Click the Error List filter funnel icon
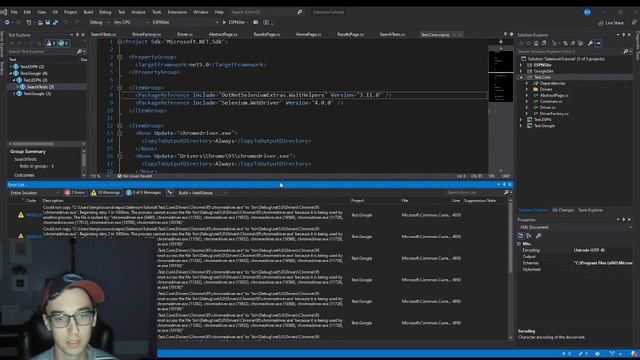Image resolution: width=640 pixels, height=360 pixels. point(170,193)
